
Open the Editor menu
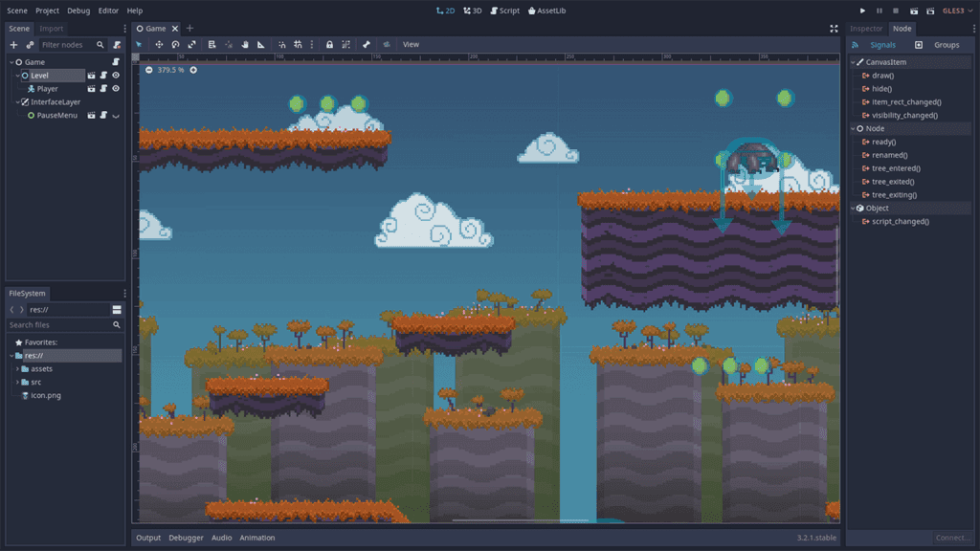point(108,11)
